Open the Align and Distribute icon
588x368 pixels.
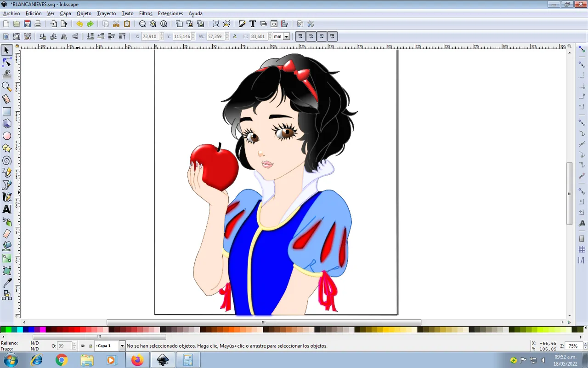[x=284, y=24]
